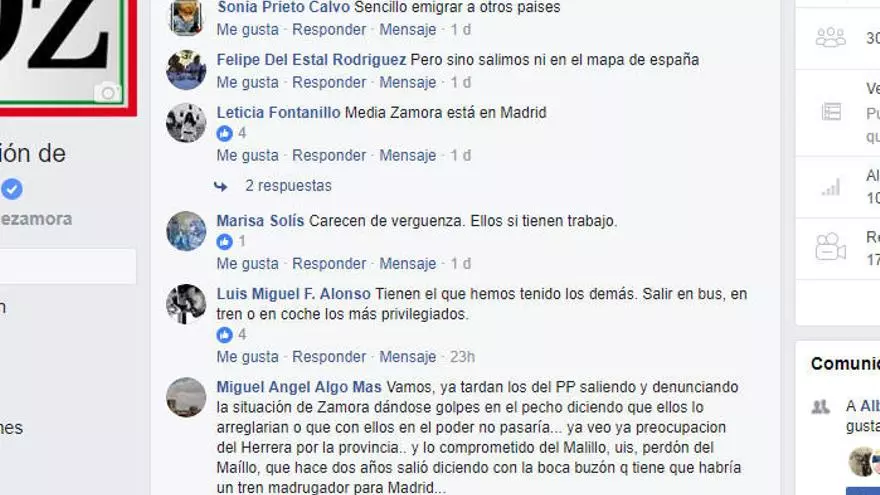Click the reply arrow next to 2 respuestas

click(221, 186)
